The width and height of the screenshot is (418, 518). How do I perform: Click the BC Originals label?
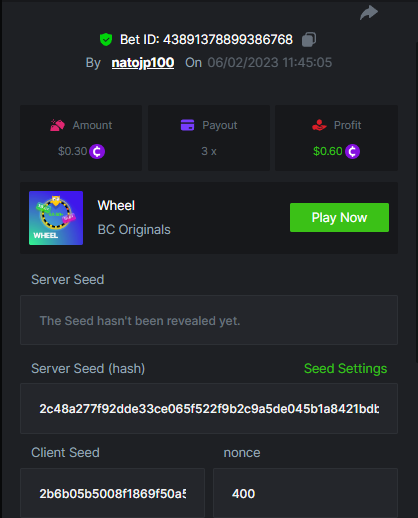point(134,230)
